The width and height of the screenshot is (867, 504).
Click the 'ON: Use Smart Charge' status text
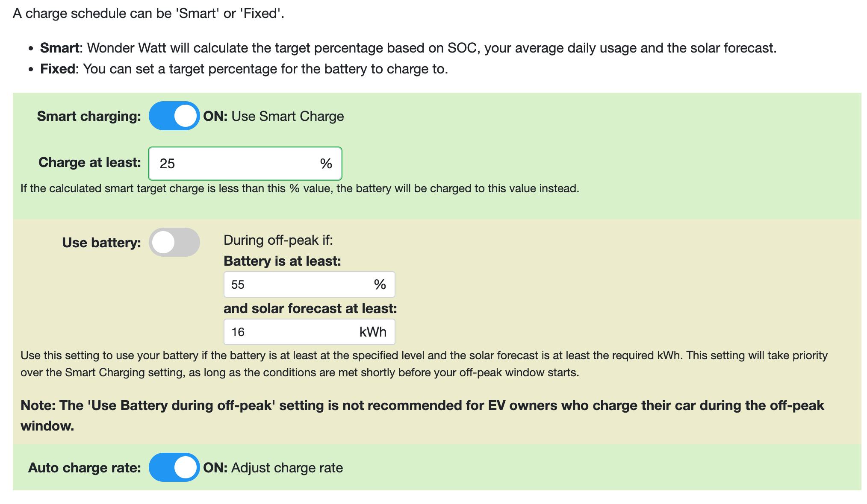coord(274,116)
